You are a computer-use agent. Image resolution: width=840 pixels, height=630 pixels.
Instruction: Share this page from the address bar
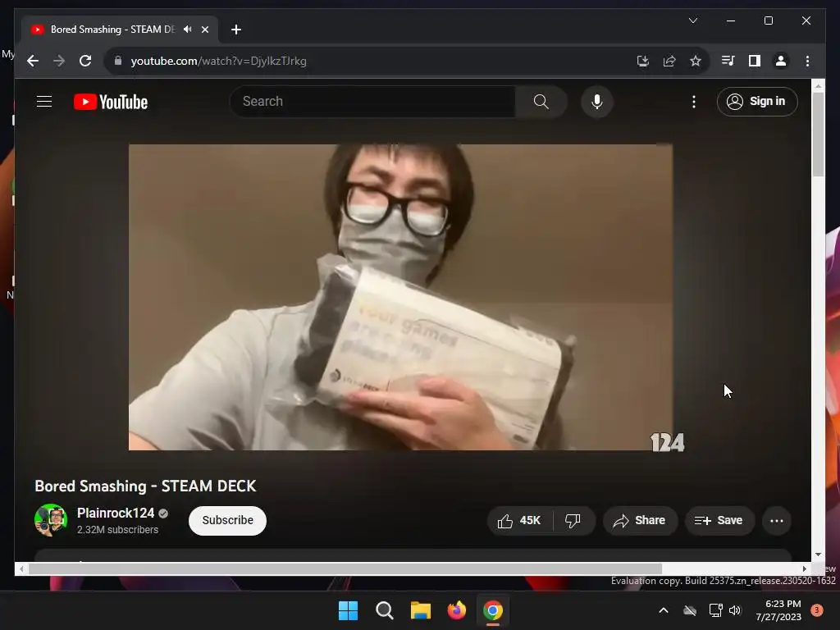coord(669,61)
